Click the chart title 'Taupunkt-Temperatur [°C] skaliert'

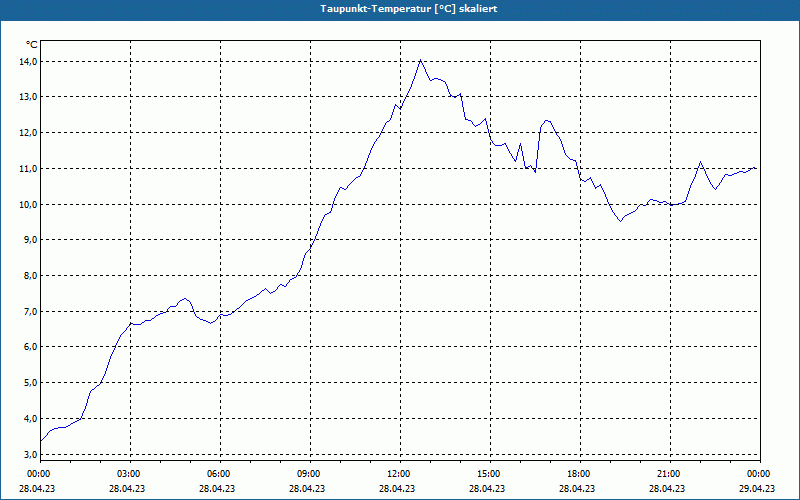click(x=409, y=9)
